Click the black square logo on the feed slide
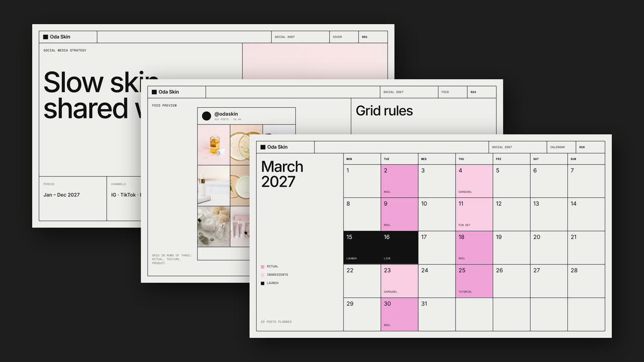Viewport: 644px width, 362px height. click(x=154, y=92)
